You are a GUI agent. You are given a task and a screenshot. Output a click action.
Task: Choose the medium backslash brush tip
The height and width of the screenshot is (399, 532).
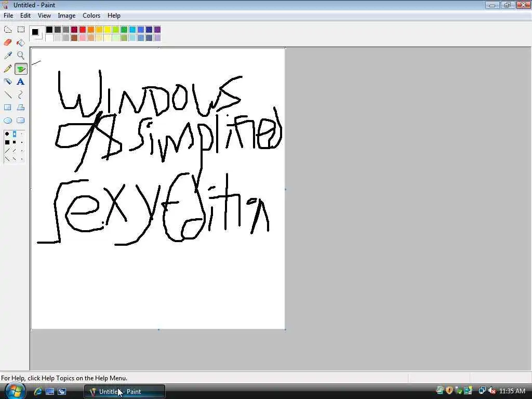pyautogui.click(x=15, y=158)
